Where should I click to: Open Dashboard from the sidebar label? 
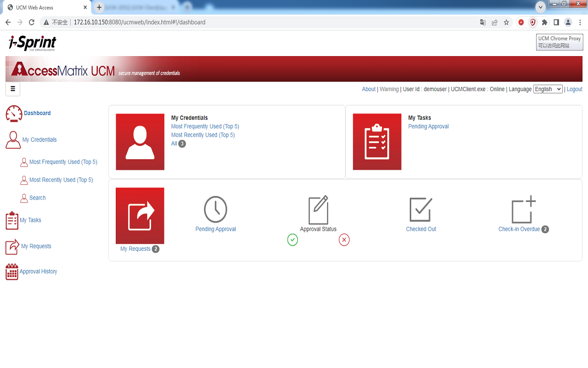point(37,113)
